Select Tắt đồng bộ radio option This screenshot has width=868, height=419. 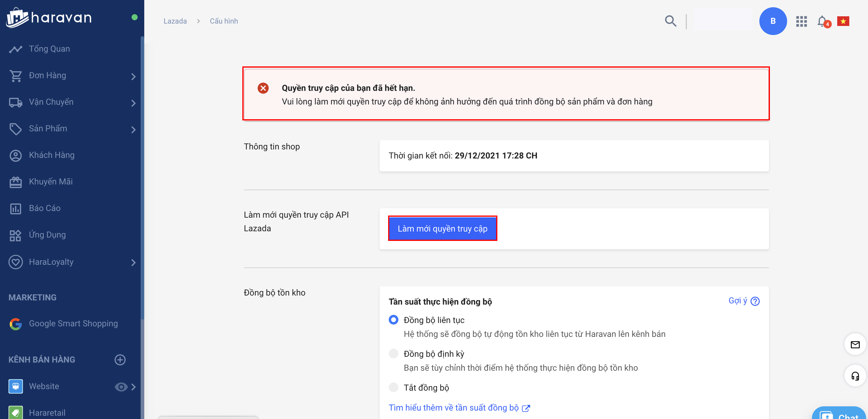pyautogui.click(x=393, y=387)
